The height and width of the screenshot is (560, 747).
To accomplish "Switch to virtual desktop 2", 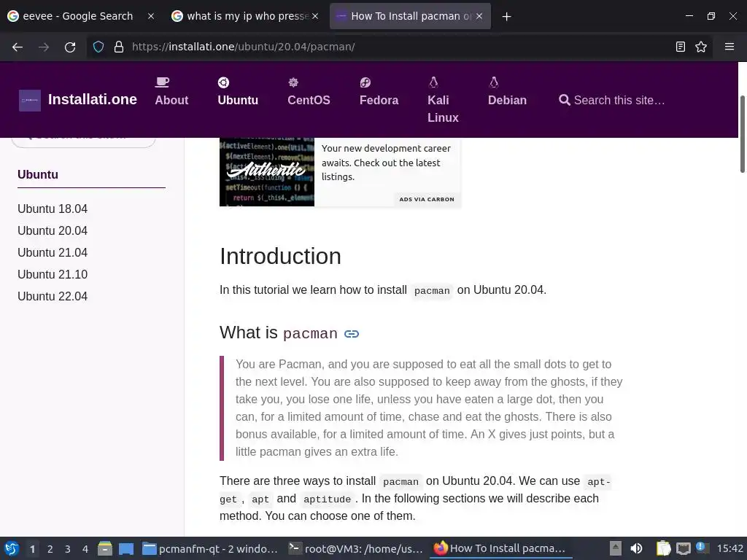I will (x=50, y=549).
